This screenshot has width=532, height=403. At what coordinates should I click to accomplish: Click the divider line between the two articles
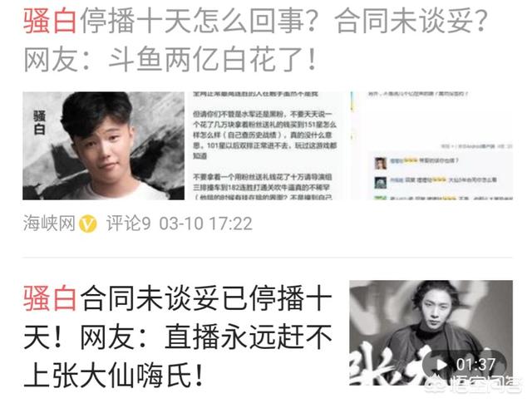coord(268,258)
